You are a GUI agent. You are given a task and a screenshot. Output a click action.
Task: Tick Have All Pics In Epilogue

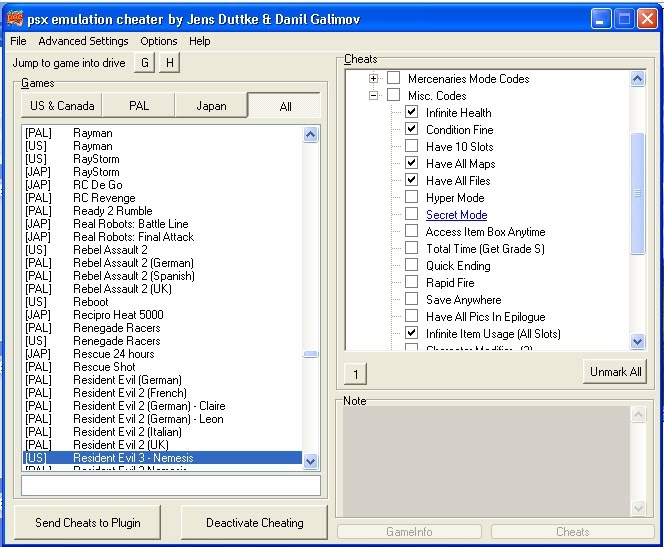point(411,316)
